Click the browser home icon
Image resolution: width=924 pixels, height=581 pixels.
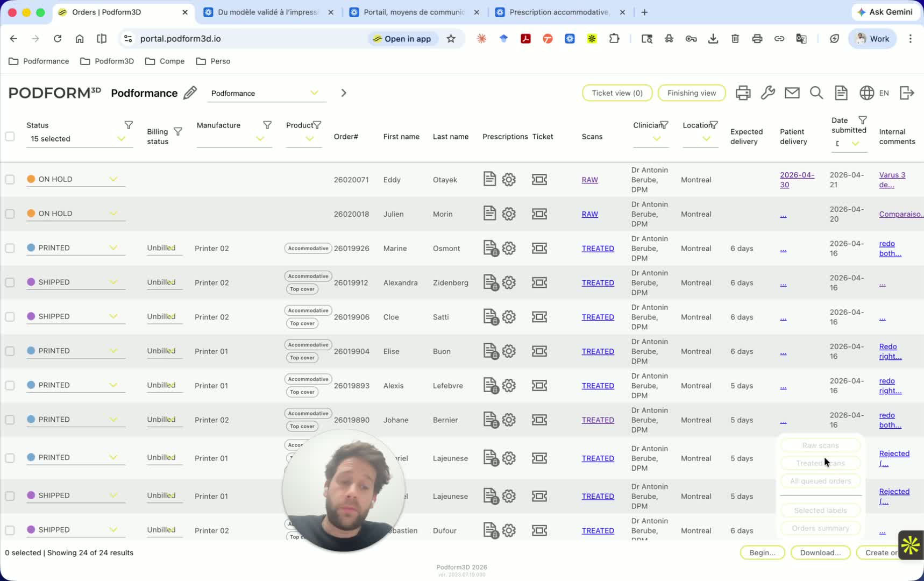(x=80, y=39)
